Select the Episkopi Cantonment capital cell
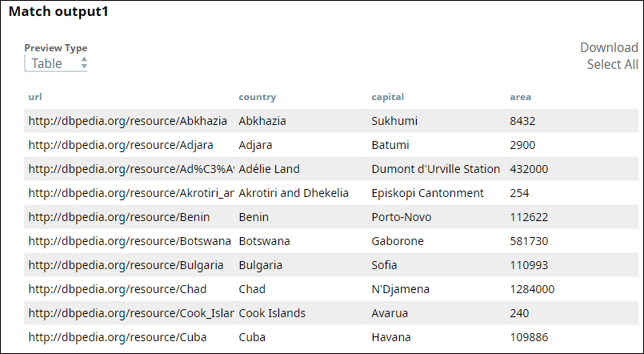 pyautogui.click(x=427, y=193)
